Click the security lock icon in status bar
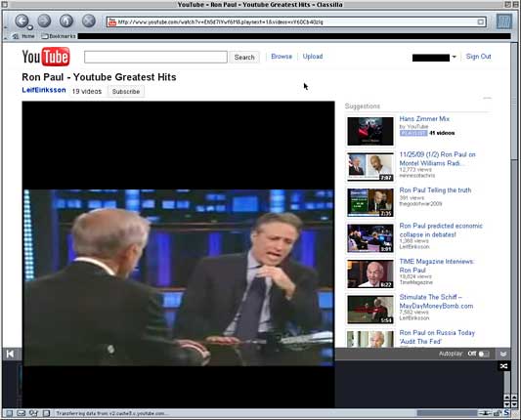 [498, 413]
